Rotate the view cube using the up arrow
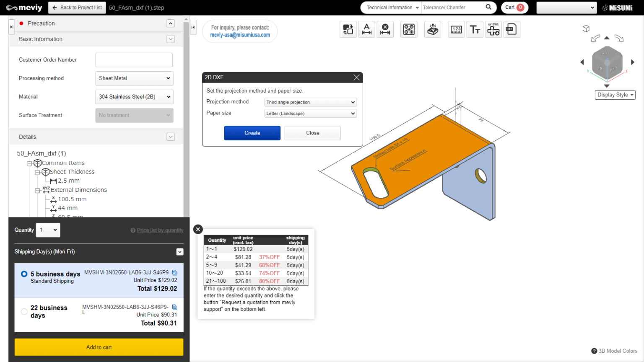Viewport: 644px width, 362px height. (x=607, y=38)
